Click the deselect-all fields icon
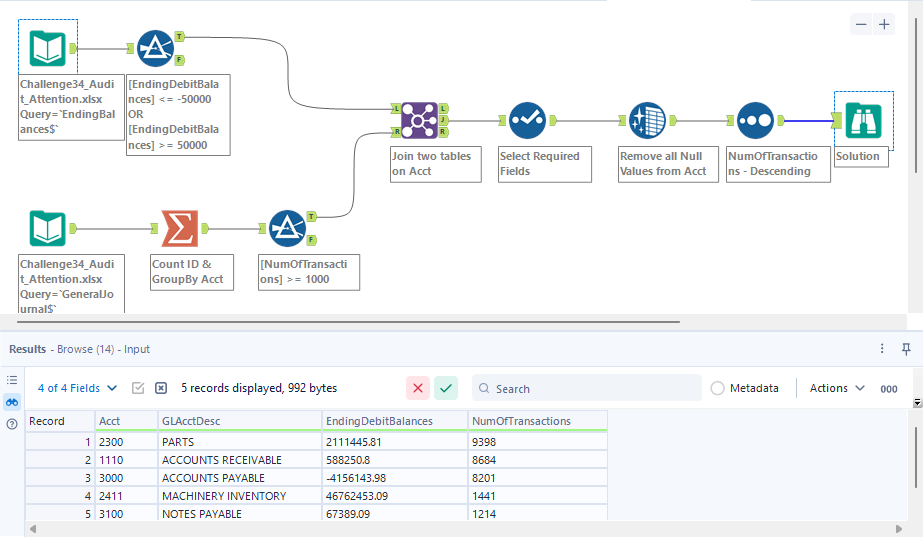 [161, 388]
